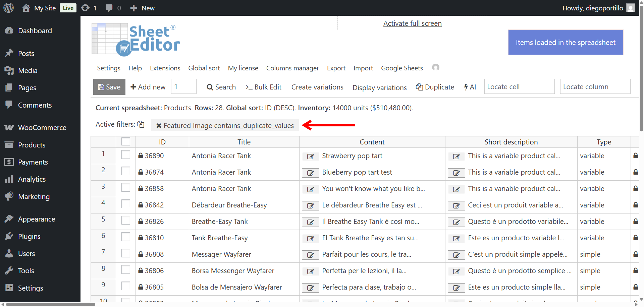Click the WordPress logo icon
Image resolution: width=644 pixels, height=307 pixels.
click(x=9, y=8)
